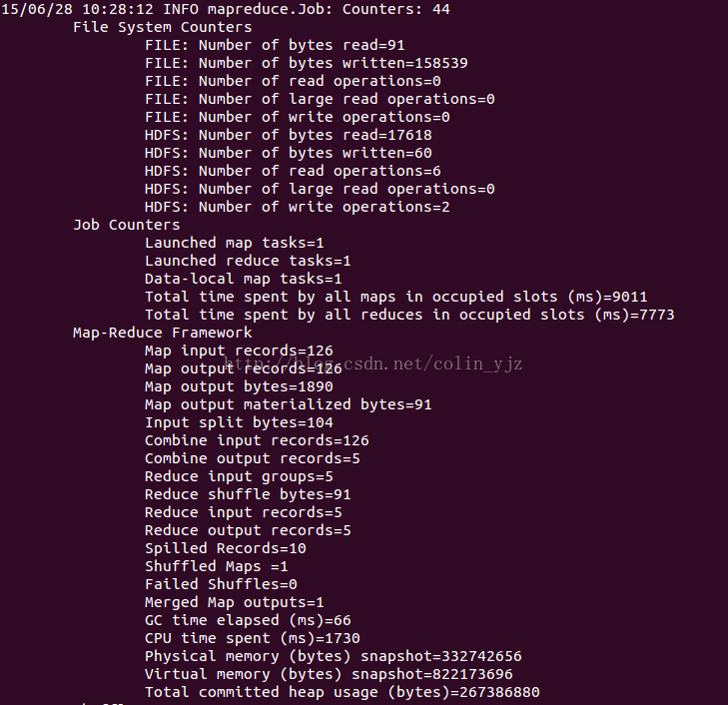
Task: Click the 'Total committed heap usage' line
Action: tap(343, 692)
